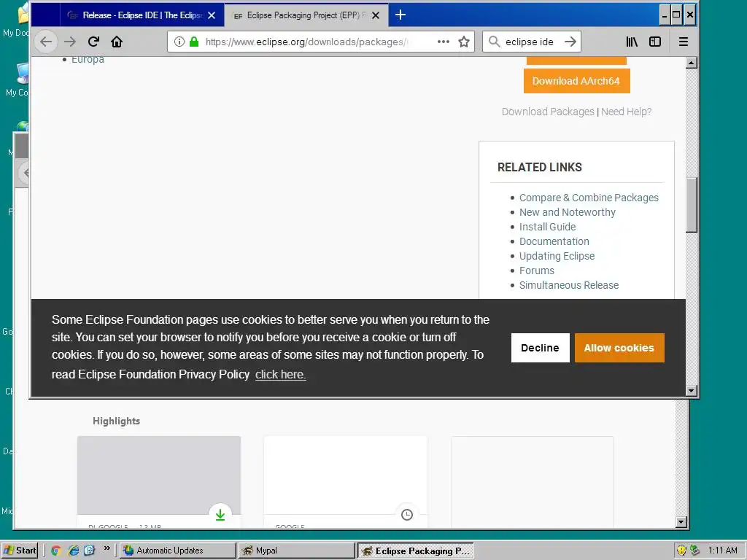
Task: Select first Highlights thumbnail in background window
Action: coord(159,475)
